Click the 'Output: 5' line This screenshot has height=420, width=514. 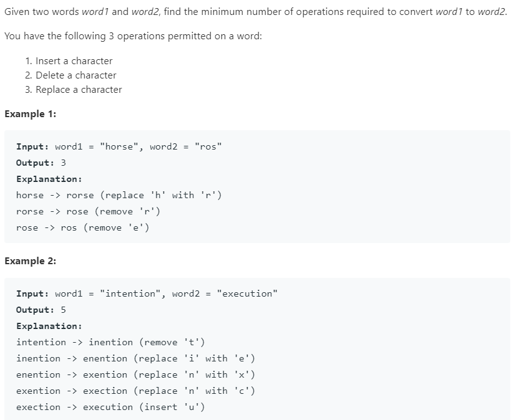41,310
